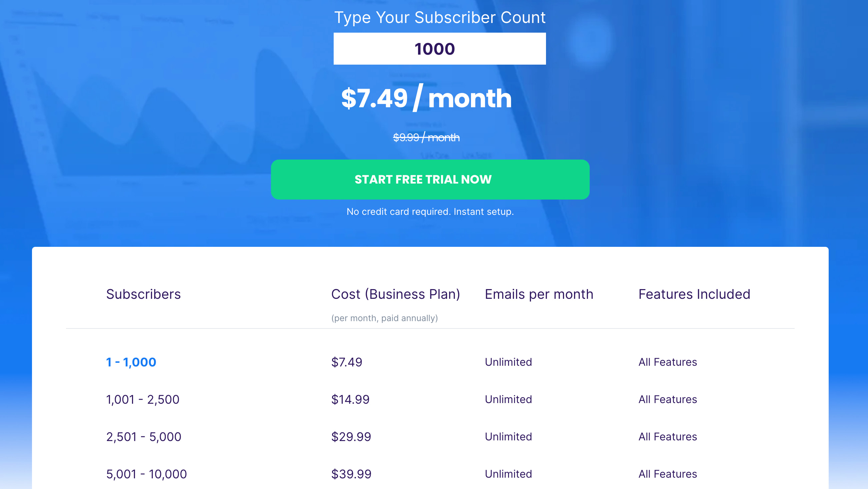Click the $29.99 cost cell

[351, 437]
